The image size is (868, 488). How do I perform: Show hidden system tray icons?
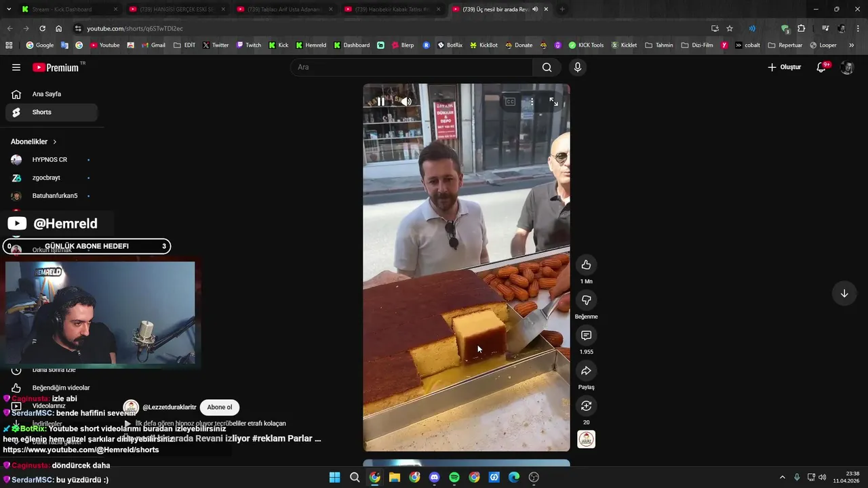coord(782,477)
